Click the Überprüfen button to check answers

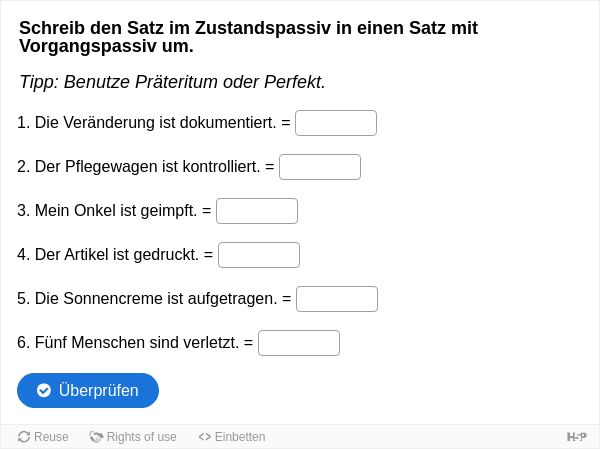tap(88, 390)
